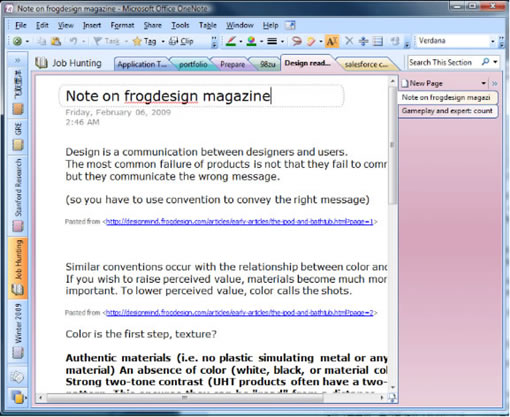Open the Verdana font dropdown
The height and width of the screenshot is (417, 510).
coord(493,42)
